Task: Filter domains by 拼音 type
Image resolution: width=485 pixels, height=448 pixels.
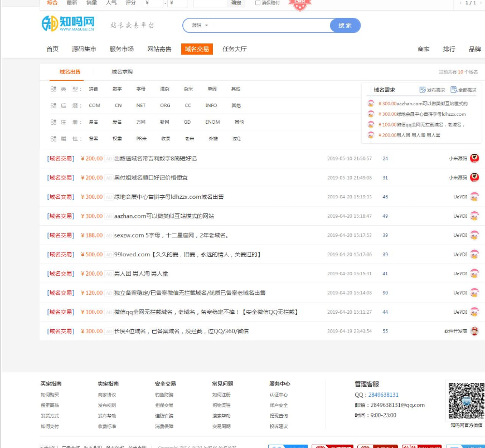Action: tap(93, 89)
